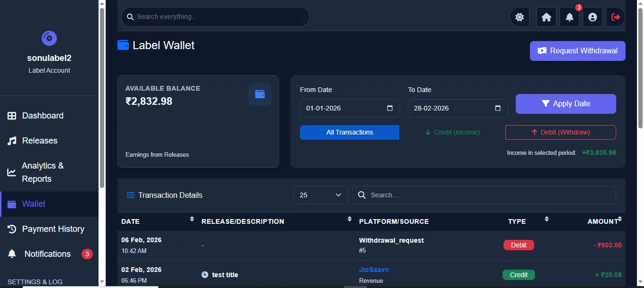
Task: Click the sonulabel2 disc logo
Action: point(50,38)
